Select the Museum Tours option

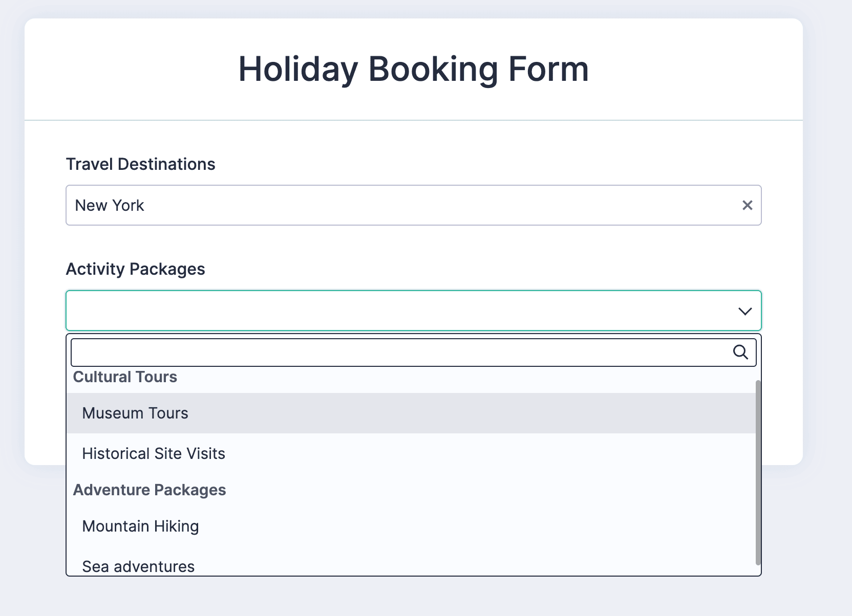click(x=135, y=413)
